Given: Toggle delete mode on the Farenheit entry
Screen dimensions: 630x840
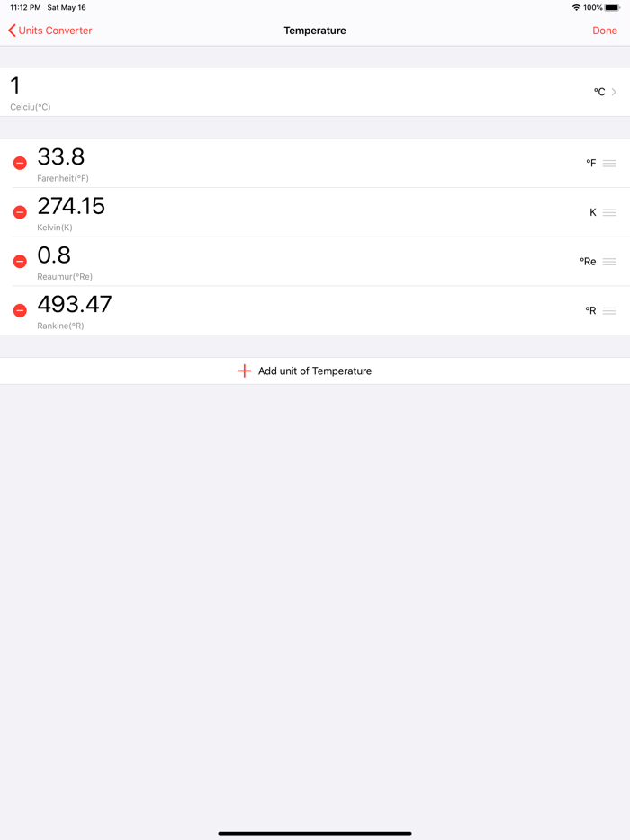Looking at the screenshot, I should 19,163.
